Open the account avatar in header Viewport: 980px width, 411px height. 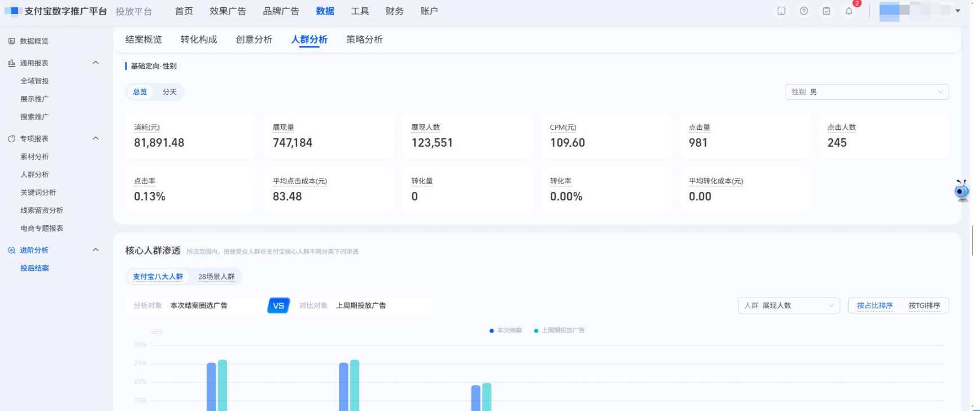[x=889, y=11]
